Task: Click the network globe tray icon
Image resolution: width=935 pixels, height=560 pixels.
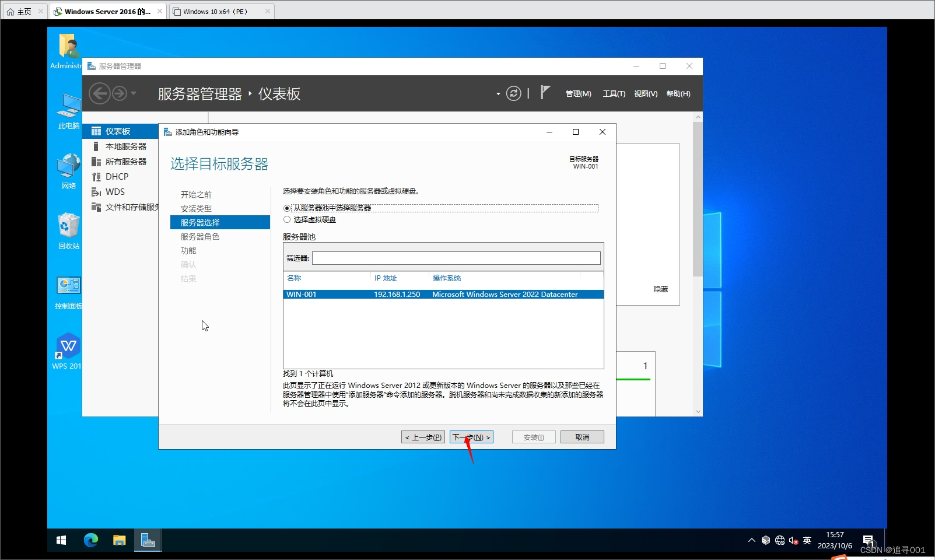Action: click(780, 540)
